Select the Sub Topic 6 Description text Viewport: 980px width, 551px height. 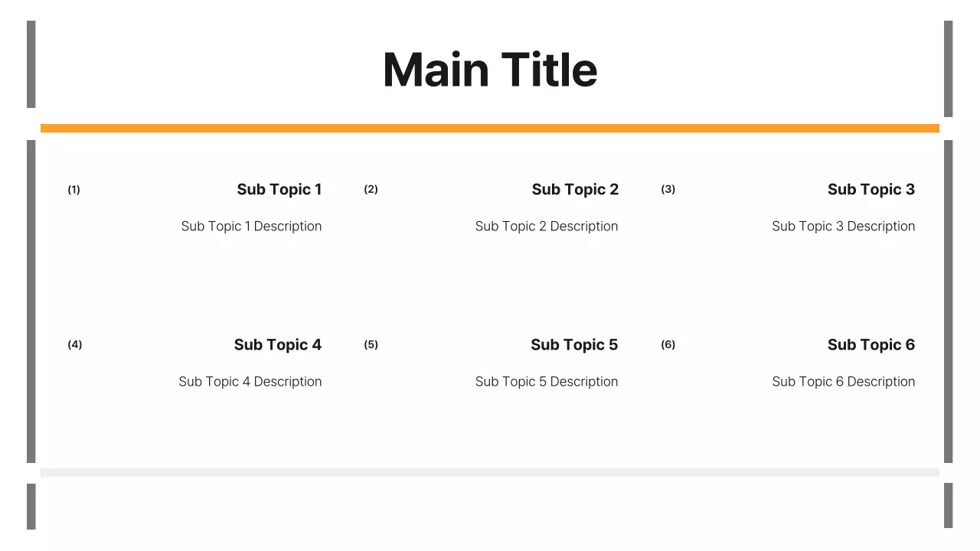843,381
